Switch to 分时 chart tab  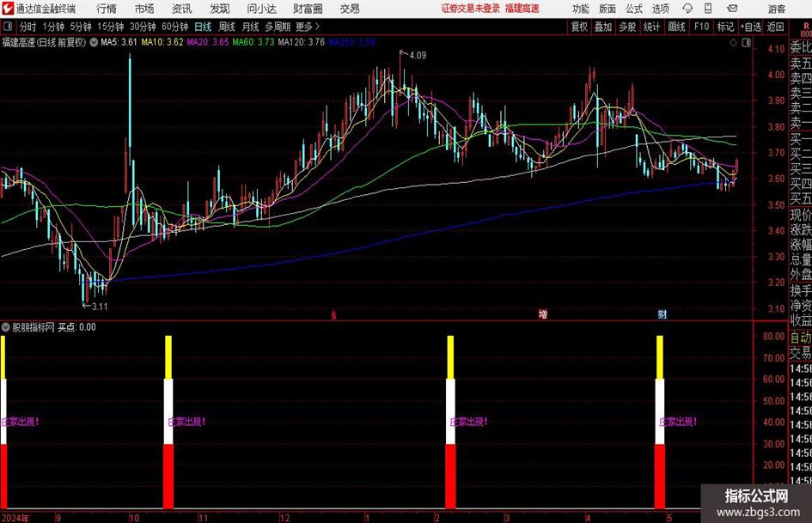coord(27,27)
